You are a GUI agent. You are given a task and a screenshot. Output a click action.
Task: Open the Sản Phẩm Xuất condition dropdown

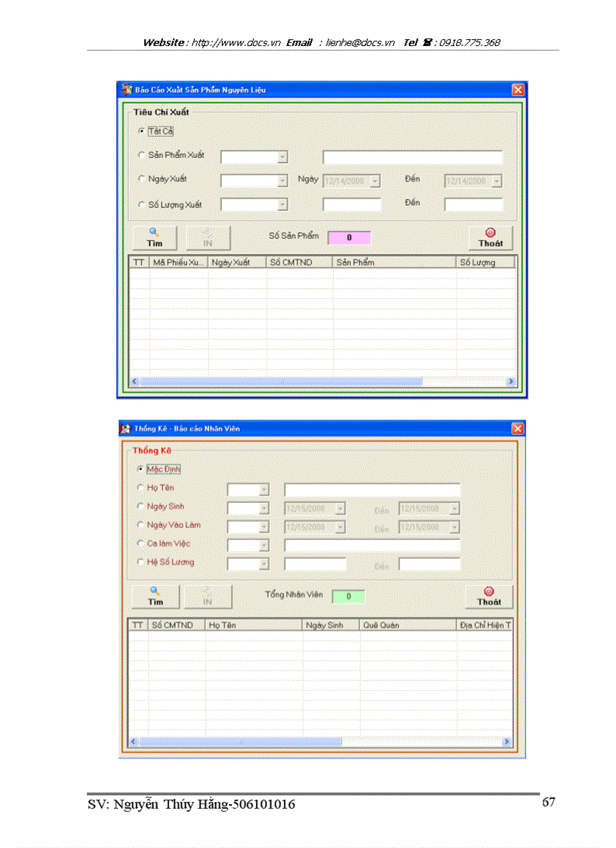282,157
